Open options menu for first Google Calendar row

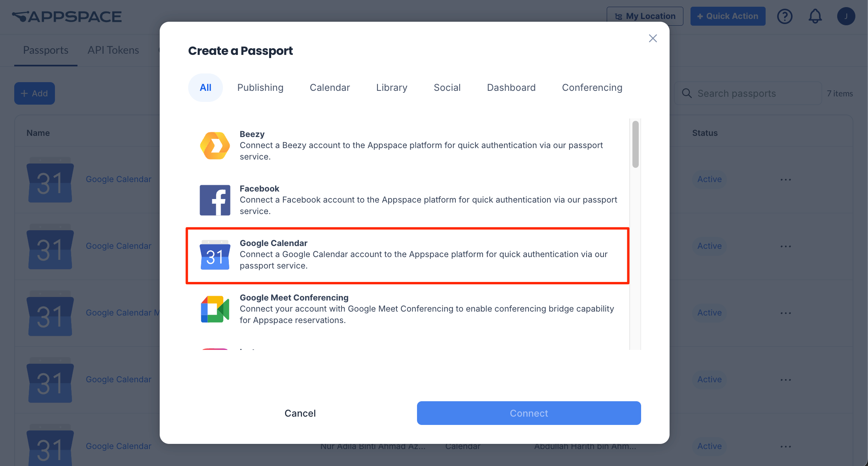[786, 180]
